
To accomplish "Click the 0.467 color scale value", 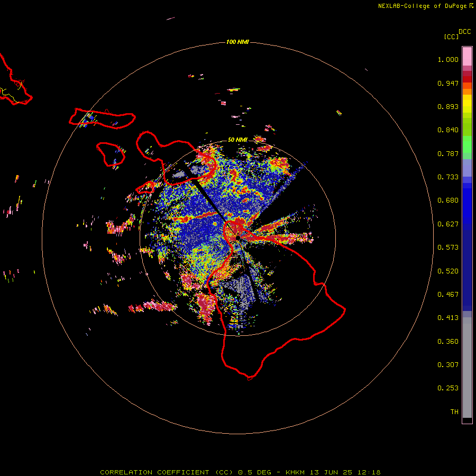I will (448, 295).
